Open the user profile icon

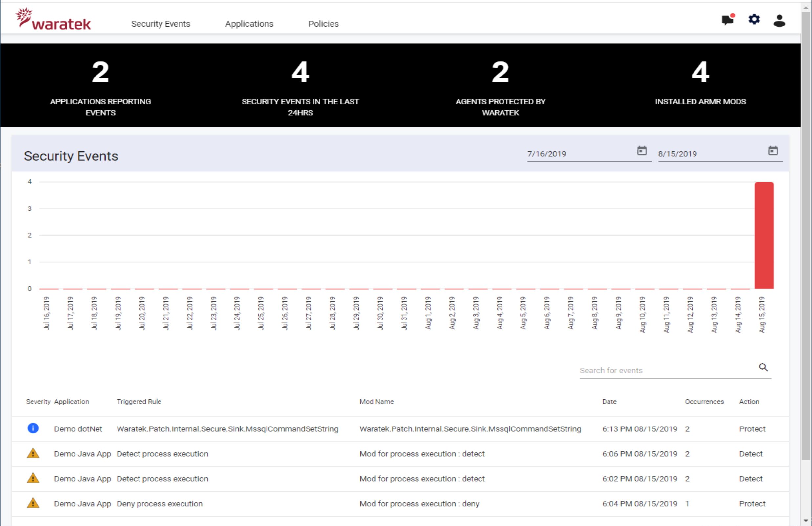click(779, 20)
